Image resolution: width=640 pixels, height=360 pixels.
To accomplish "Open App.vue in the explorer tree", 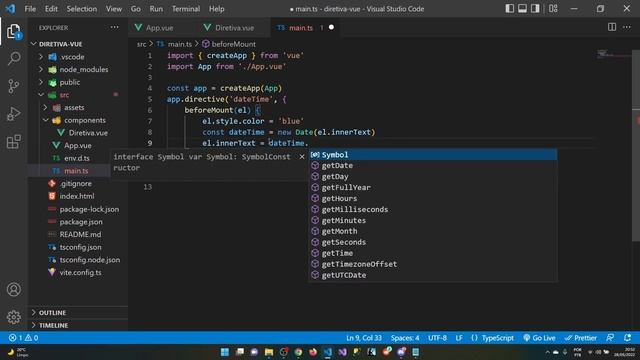I will [78, 145].
